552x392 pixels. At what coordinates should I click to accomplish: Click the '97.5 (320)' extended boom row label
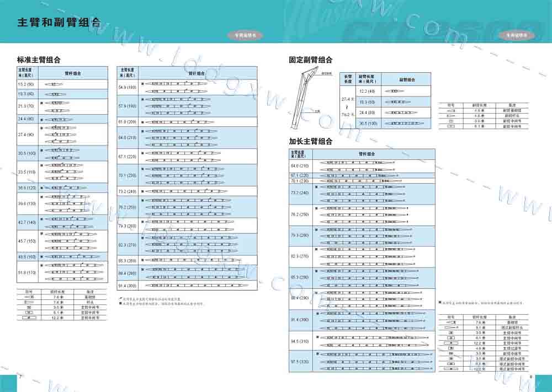pyautogui.click(x=300, y=362)
